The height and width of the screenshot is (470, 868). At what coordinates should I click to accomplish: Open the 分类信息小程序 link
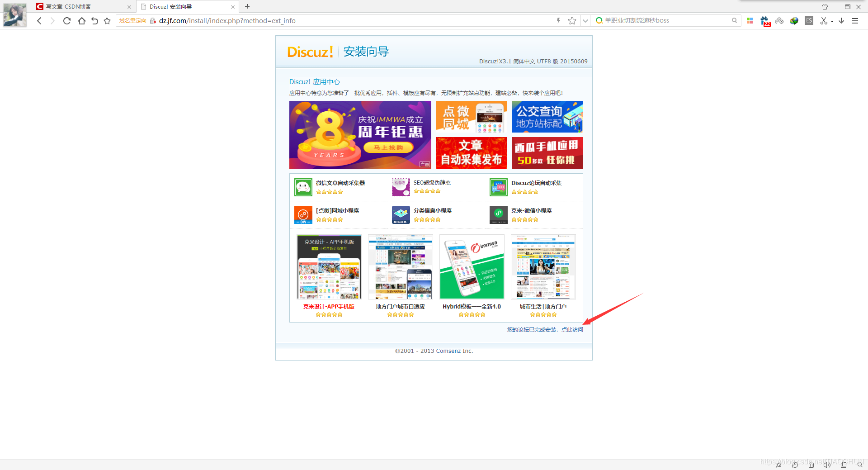point(433,211)
